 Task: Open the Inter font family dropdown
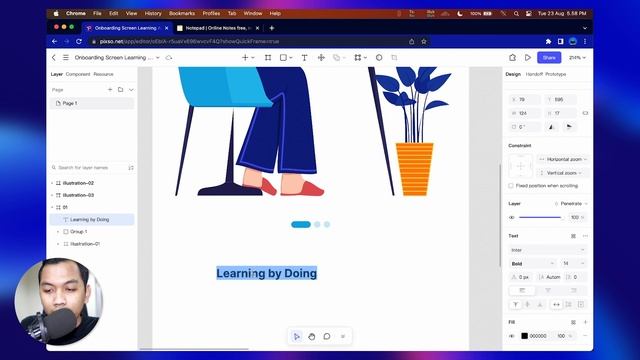548,250
